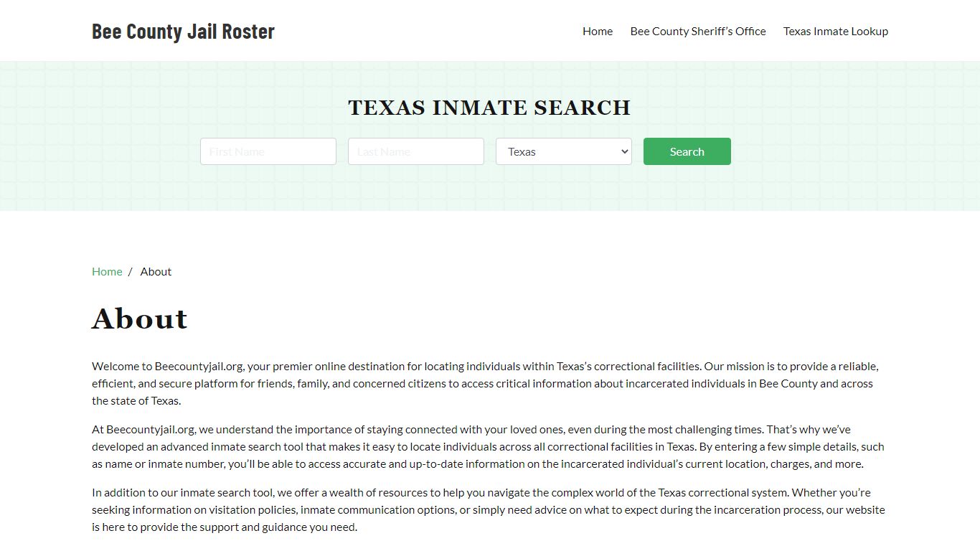980x551 pixels.
Task: Click paragraph starting 'Welcome to Beecountyjail.org'
Action: point(489,383)
